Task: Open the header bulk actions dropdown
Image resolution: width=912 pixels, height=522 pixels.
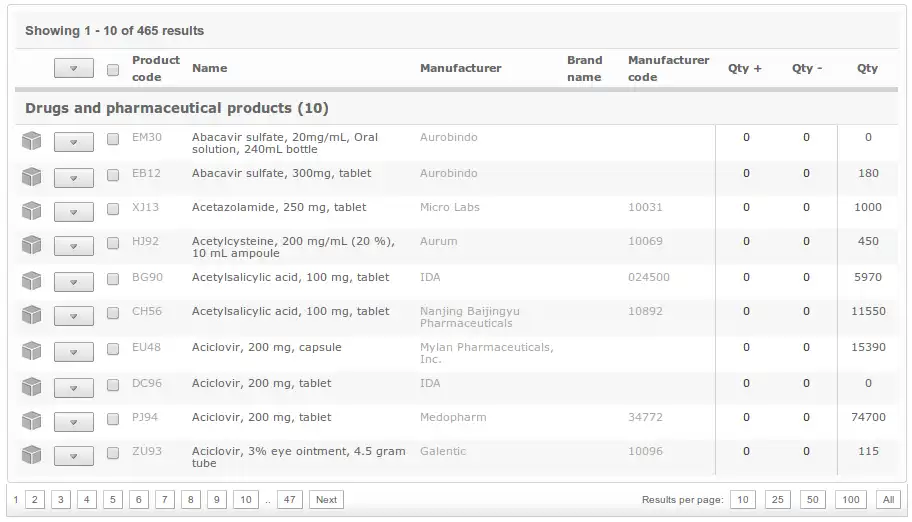Action: click(x=73, y=69)
